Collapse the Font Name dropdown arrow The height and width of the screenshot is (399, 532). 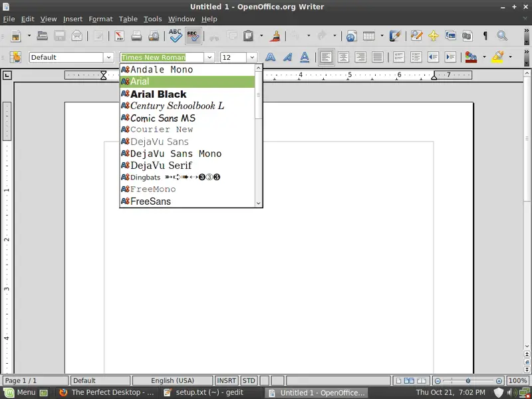(x=209, y=57)
